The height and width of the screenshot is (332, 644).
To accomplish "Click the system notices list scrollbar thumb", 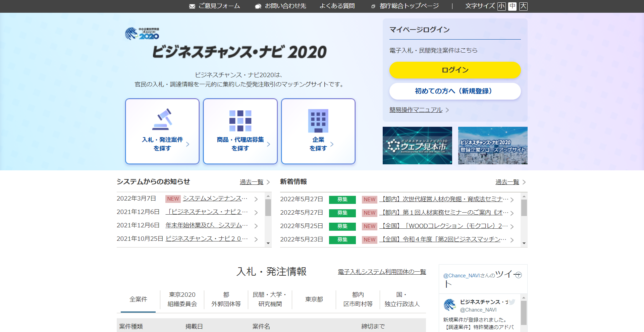I will pos(268,208).
